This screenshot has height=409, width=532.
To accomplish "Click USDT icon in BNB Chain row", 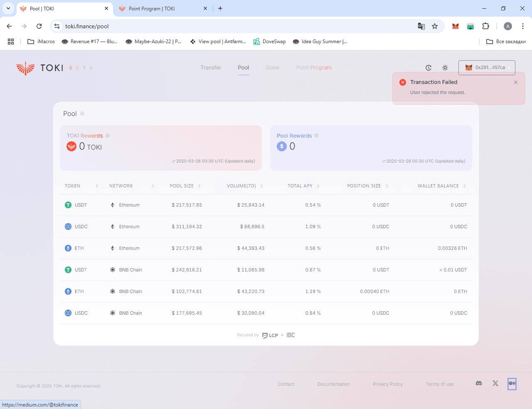I will [68, 270].
